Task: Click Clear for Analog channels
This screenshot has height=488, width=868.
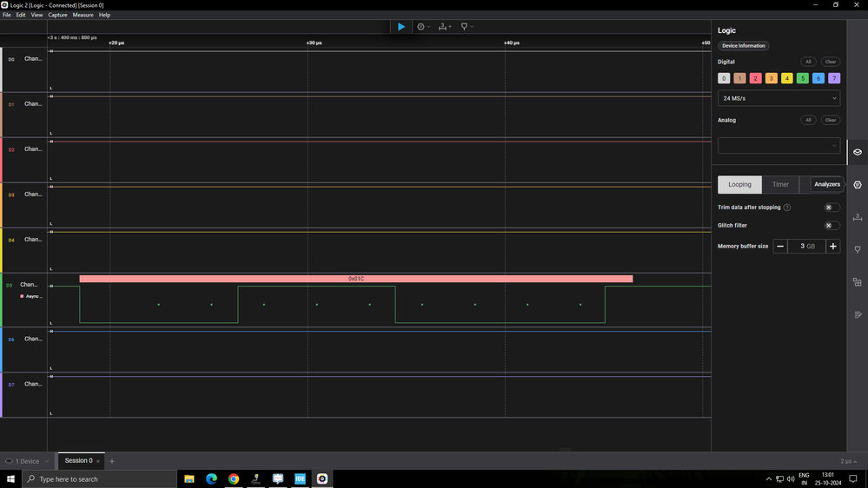Action: [x=831, y=120]
